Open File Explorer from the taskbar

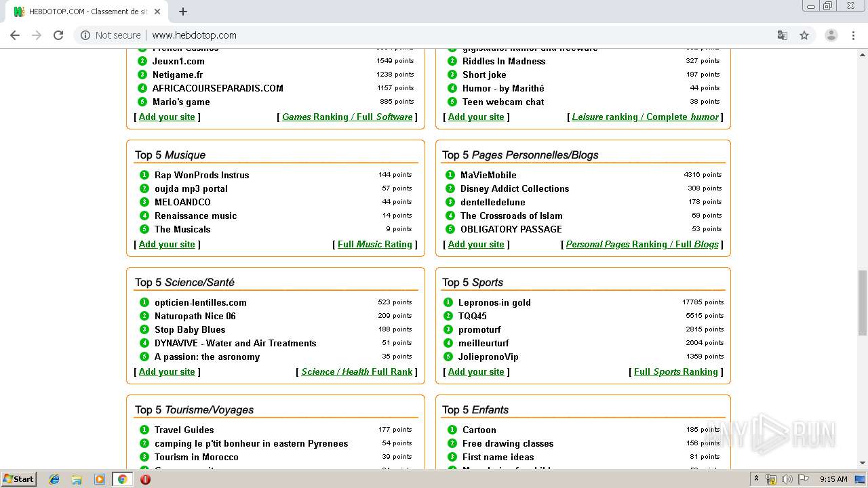[x=77, y=479]
